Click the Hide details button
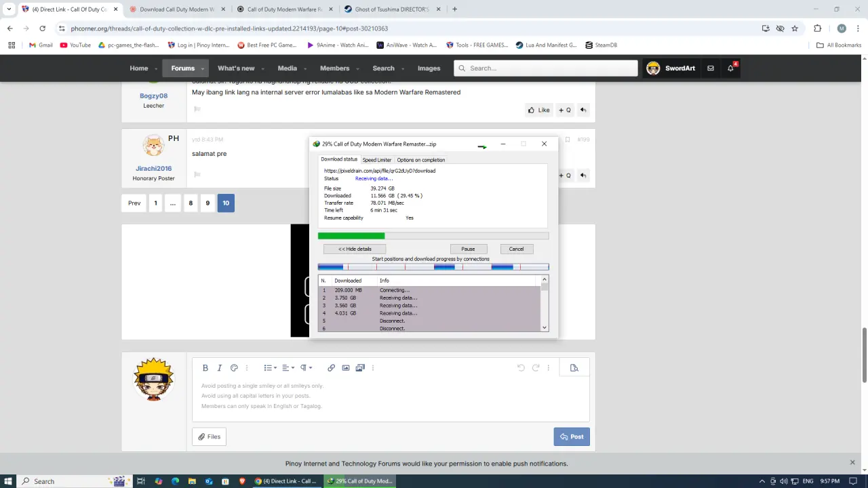This screenshot has height=488, width=868. tap(355, 249)
